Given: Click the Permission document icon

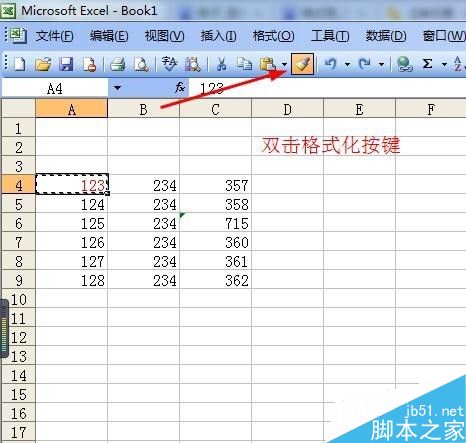Looking at the screenshot, I should pos(90,64).
